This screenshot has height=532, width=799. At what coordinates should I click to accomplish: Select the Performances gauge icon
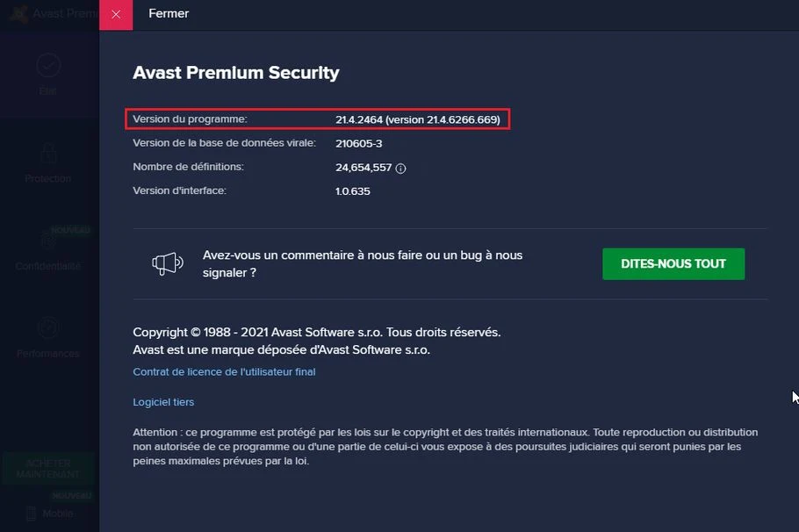click(48, 327)
